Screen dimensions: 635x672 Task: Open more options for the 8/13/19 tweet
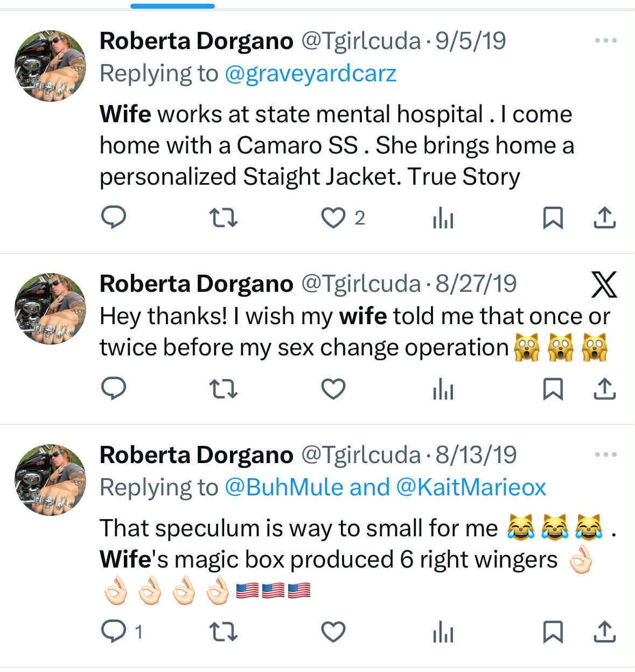pos(605,455)
